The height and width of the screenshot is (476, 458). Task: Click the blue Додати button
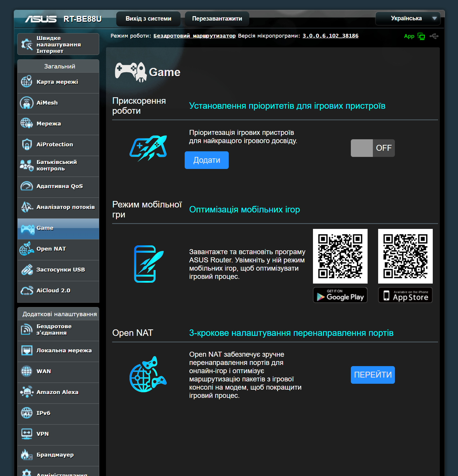tap(207, 160)
